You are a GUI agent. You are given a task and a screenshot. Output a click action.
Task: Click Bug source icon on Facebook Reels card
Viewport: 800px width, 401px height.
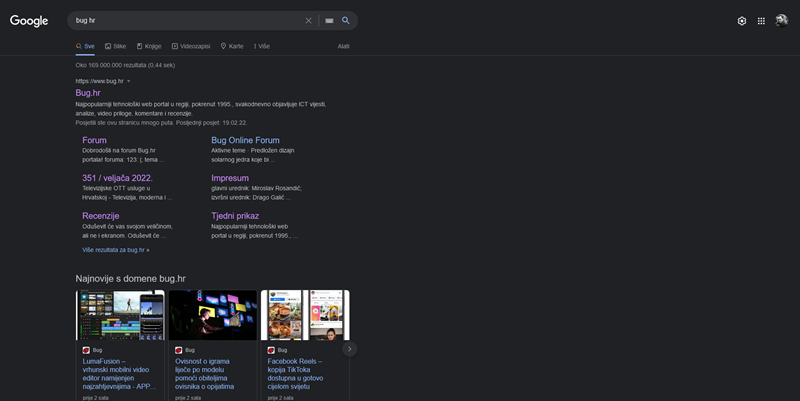click(x=271, y=350)
